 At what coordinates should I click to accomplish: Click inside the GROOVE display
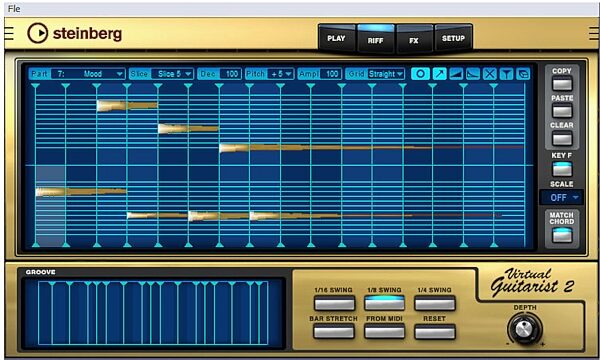(x=153, y=312)
